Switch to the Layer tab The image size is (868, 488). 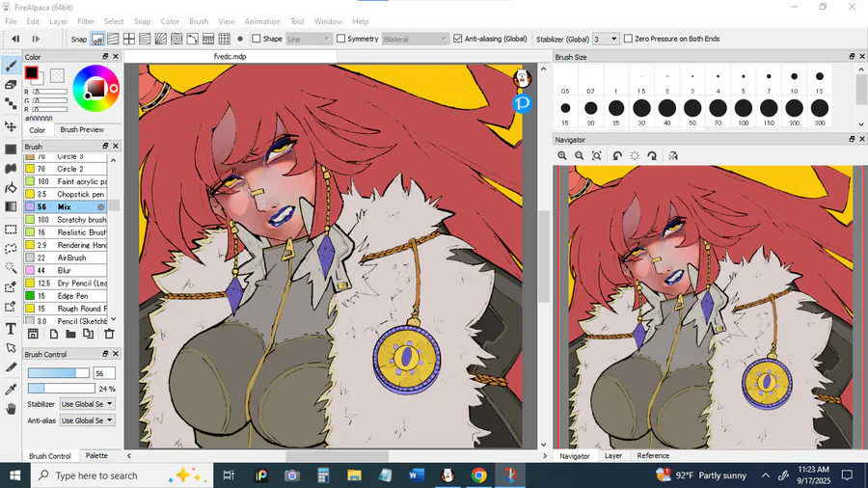[x=612, y=455]
